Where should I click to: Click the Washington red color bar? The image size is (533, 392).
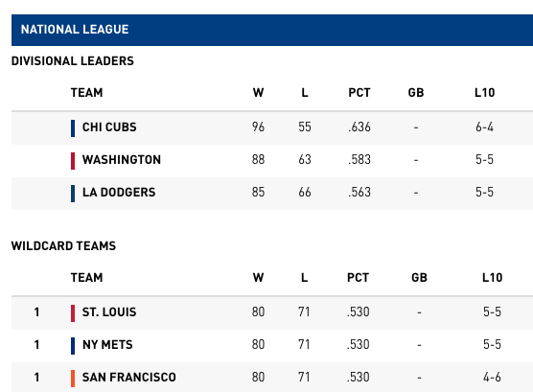[73, 161]
